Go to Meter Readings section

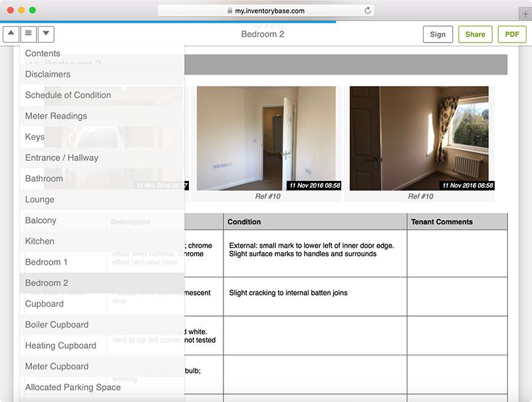[102, 116]
